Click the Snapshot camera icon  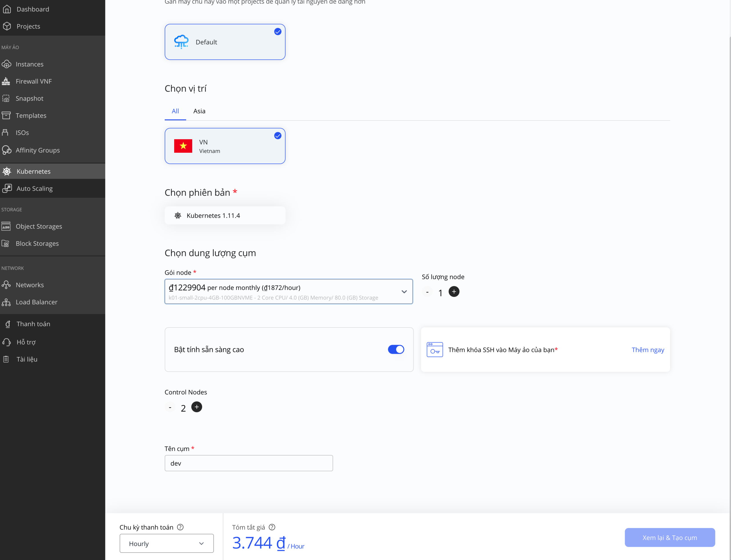pos(6,98)
